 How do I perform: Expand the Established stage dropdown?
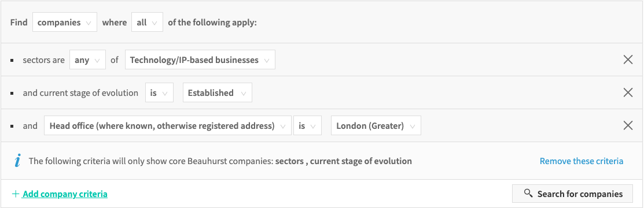pyautogui.click(x=217, y=92)
